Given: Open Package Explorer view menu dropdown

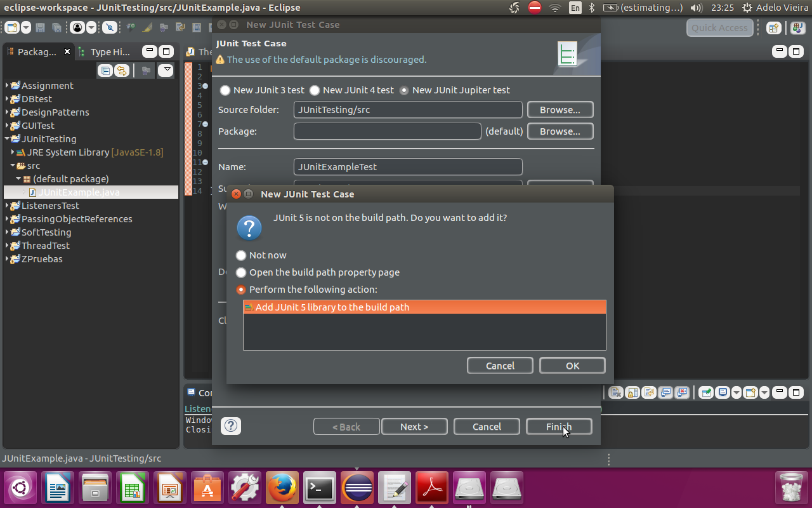Looking at the screenshot, I should (166, 70).
